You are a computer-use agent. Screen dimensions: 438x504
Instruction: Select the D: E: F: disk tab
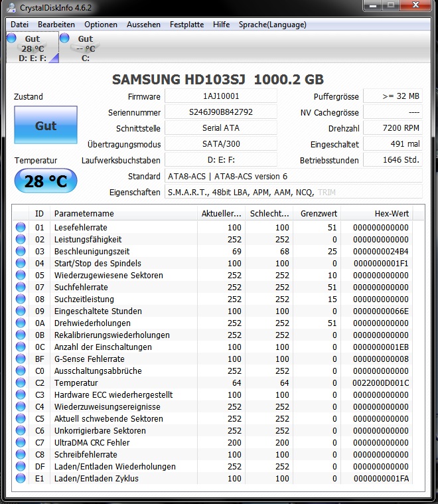(x=33, y=47)
